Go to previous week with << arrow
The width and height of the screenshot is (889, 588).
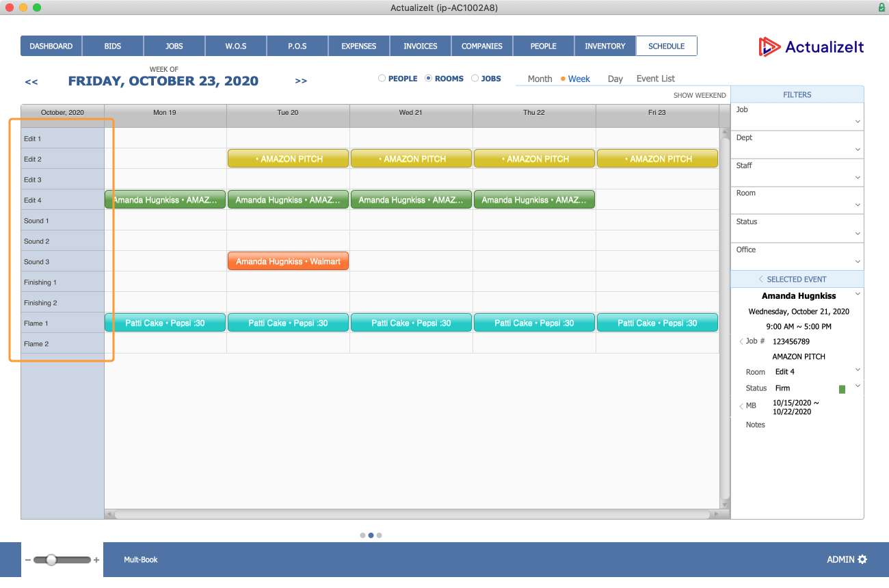(x=31, y=81)
